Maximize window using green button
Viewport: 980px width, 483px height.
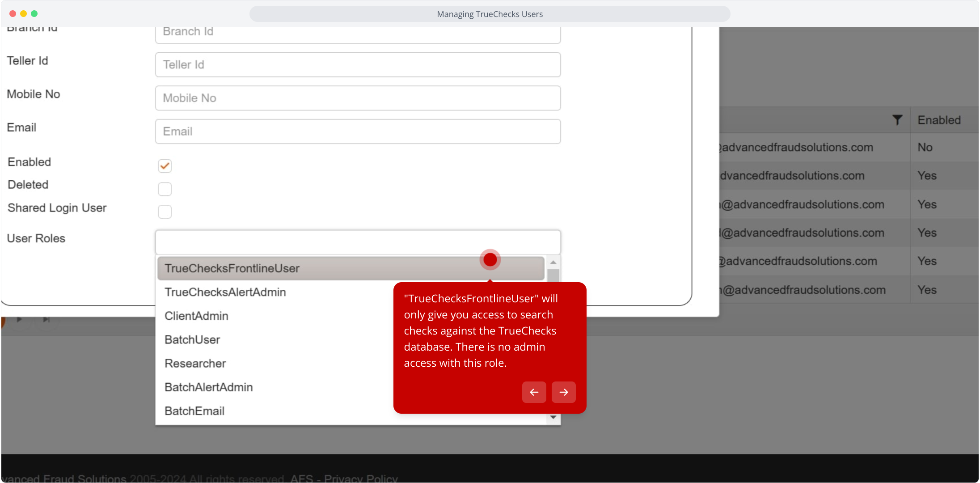point(34,13)
